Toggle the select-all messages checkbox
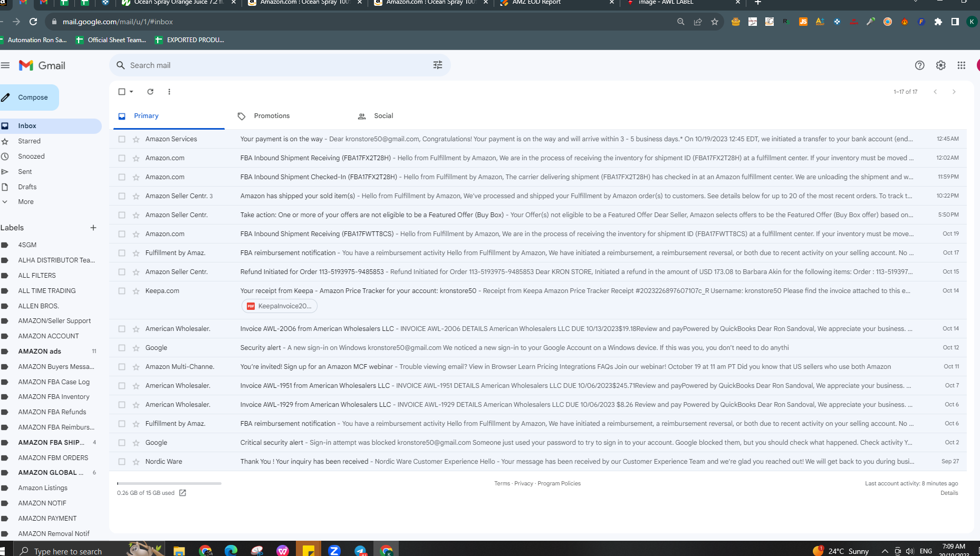The height and width of the screenshot is (556, 980). click(x=122, y=92)
